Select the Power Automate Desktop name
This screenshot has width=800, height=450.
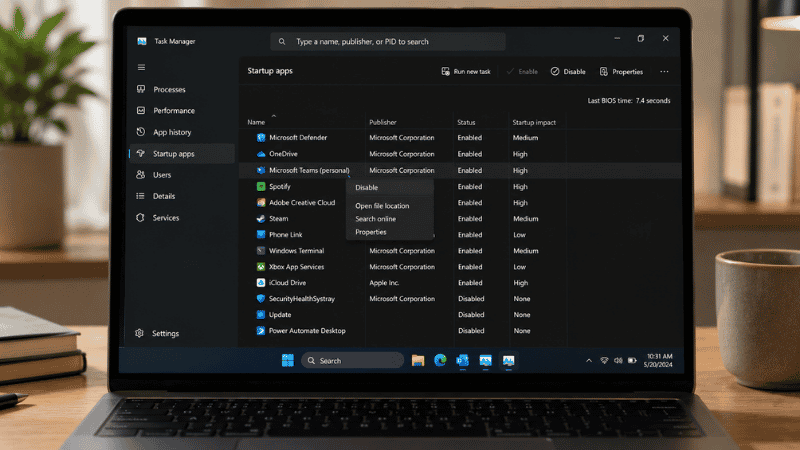pos(307,331)
